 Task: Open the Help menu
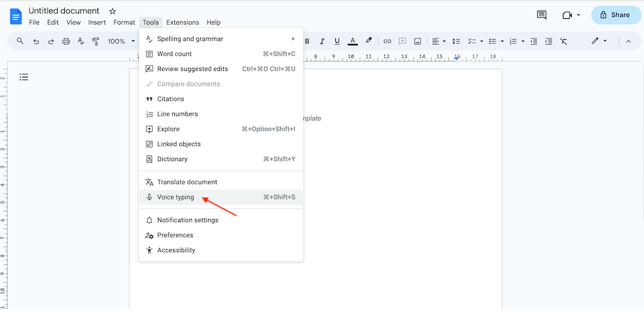point(214,23)
